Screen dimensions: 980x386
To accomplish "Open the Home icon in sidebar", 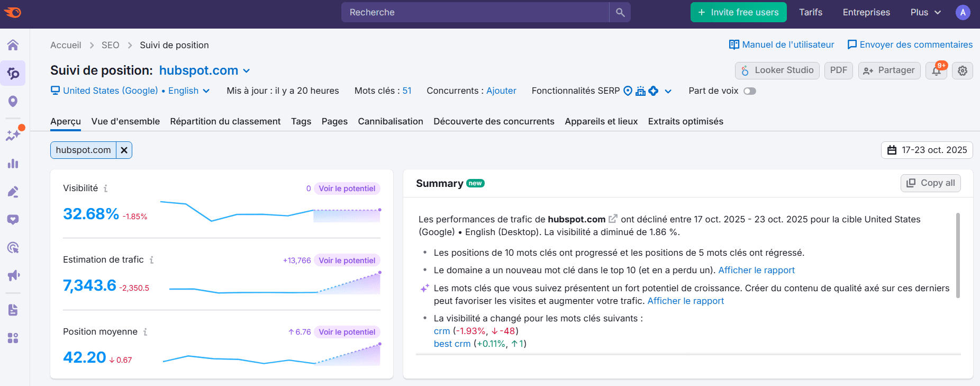I will [x=13, y=45].
